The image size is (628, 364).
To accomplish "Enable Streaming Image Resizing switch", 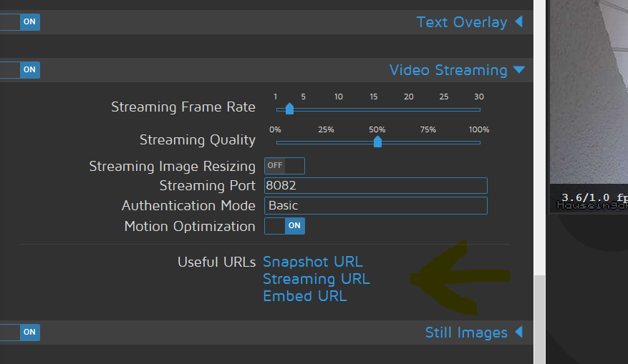I will 284,166.
